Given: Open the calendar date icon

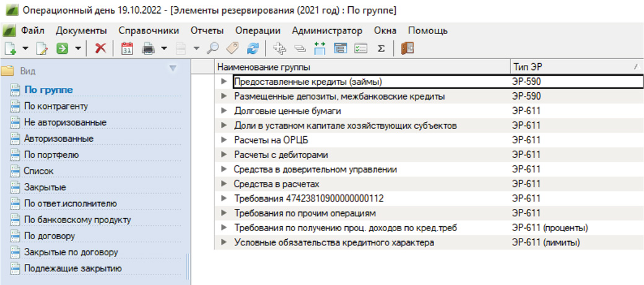Looking at the screenshot, I should click(127, 48).
